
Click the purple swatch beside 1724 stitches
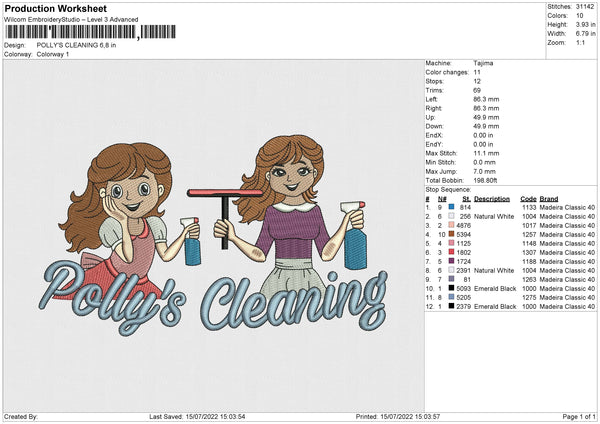click(x=452, y=261)
